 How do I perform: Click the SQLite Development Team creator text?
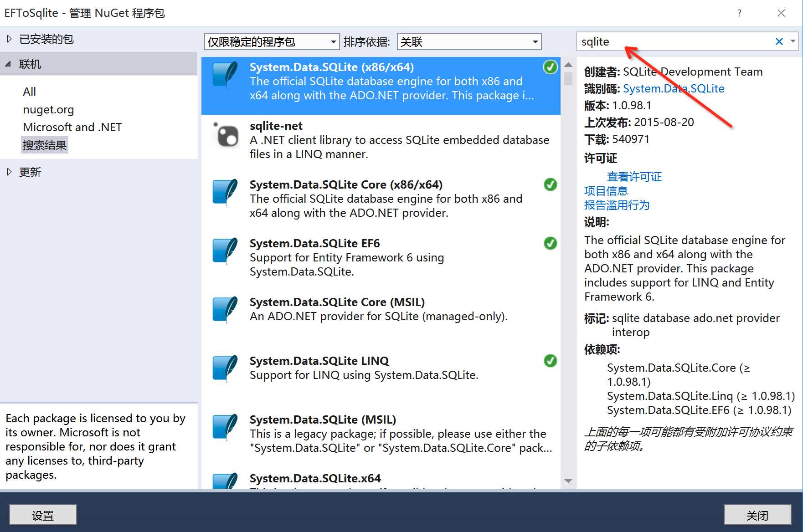point(693,72)
